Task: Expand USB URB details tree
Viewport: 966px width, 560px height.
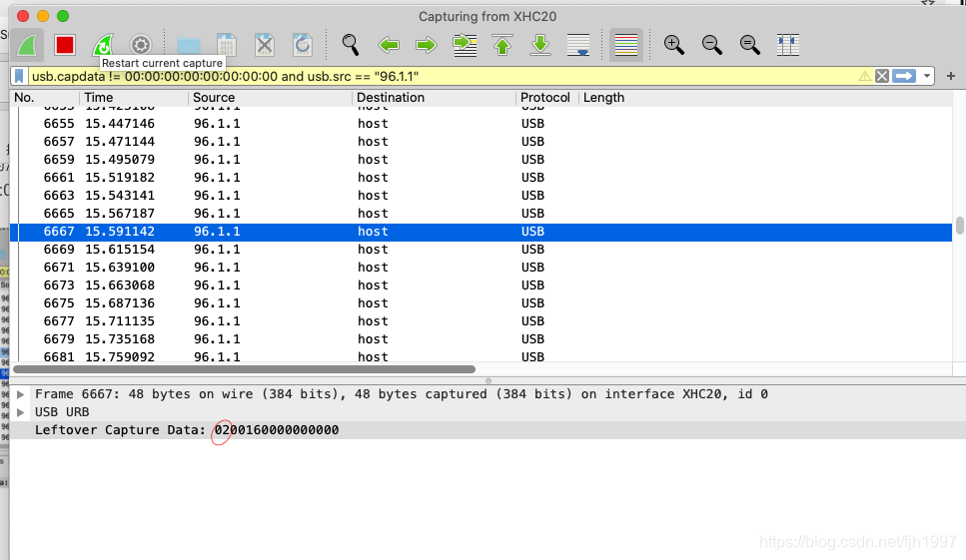Action: tap(20, 412)
